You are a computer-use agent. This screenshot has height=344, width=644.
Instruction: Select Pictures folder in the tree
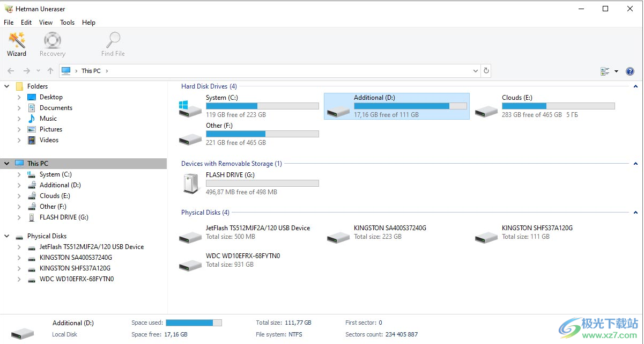tap(51, 129)
